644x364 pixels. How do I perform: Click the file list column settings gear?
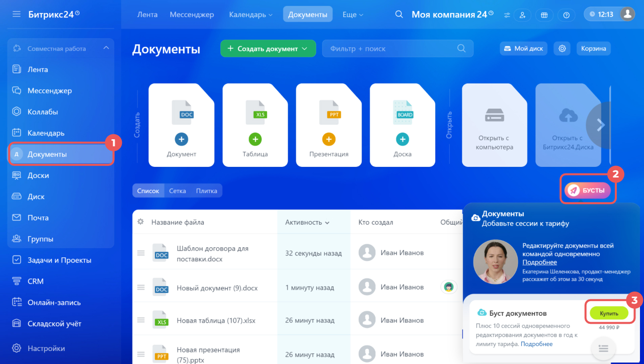[140, 222]
